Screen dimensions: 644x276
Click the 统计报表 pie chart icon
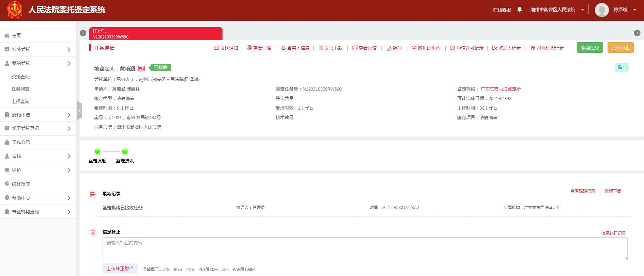pos(7,184)
